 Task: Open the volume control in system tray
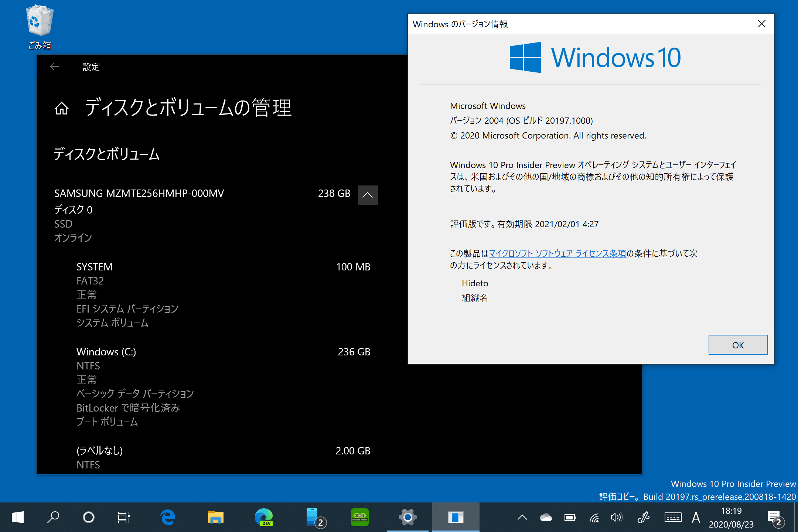(616, 517)
